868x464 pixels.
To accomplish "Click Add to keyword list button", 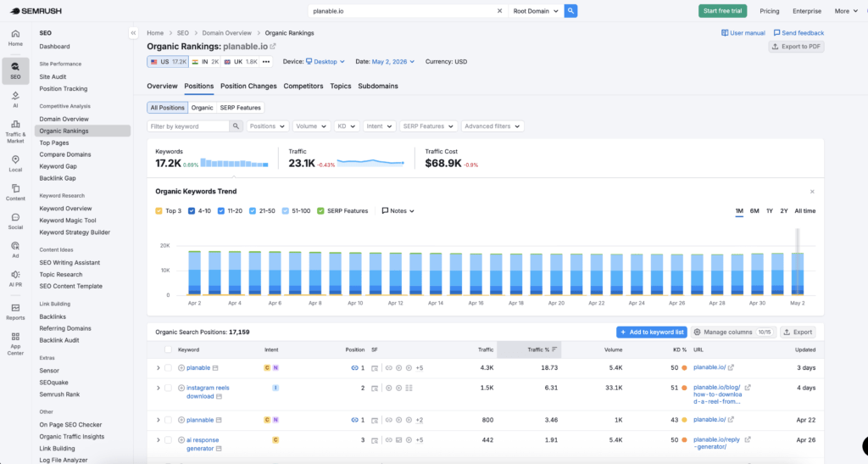I will [652, 333].
